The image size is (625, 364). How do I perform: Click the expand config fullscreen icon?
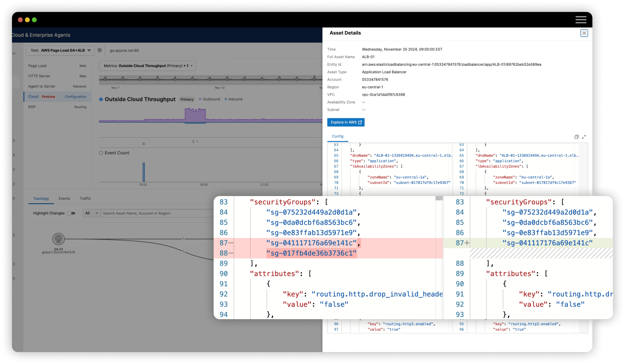pos(584,137)
